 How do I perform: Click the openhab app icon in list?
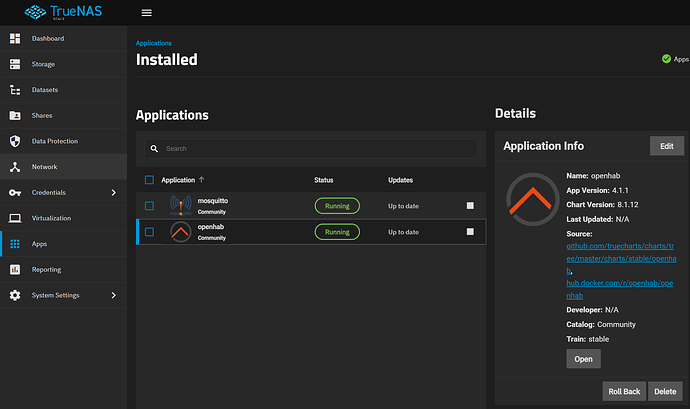click(x=181, y=232)
